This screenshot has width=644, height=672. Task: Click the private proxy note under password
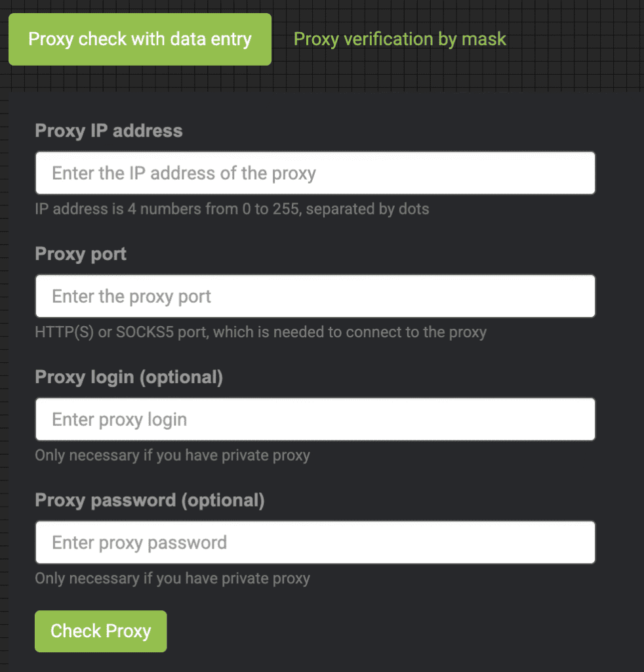(172, 578)
